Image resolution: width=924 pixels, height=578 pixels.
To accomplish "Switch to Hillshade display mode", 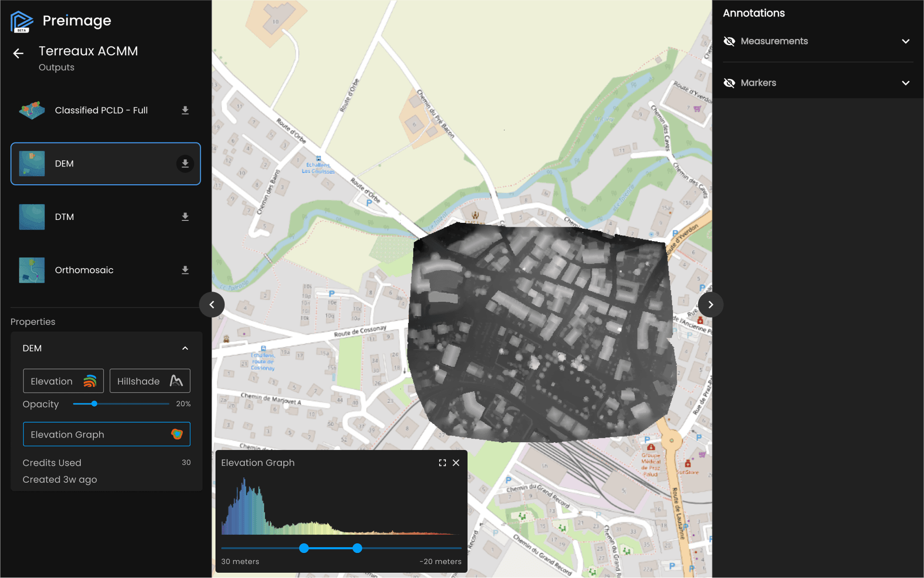I will click(x=150, y=381).
